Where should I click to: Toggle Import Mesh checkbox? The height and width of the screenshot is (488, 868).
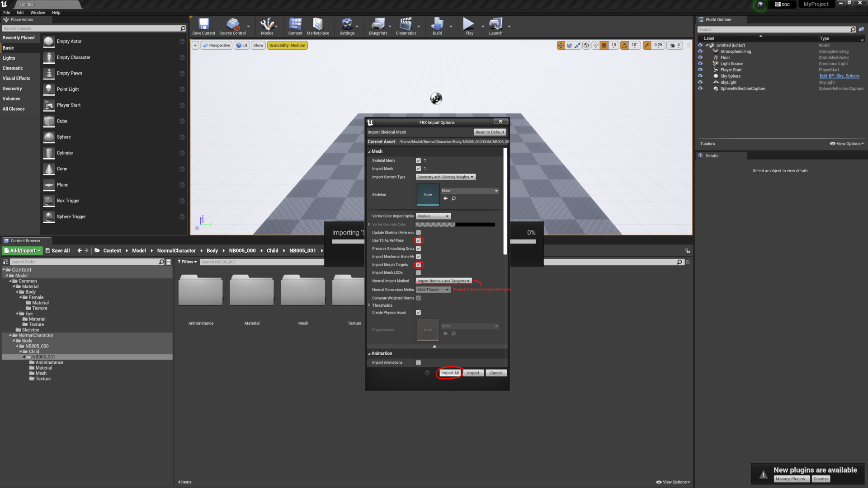(x=418, y=169)
